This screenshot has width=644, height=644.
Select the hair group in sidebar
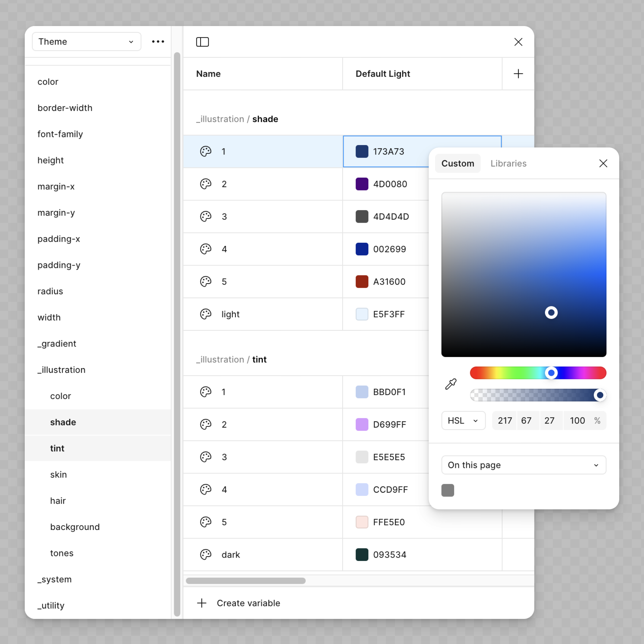[x=98, y=501]
